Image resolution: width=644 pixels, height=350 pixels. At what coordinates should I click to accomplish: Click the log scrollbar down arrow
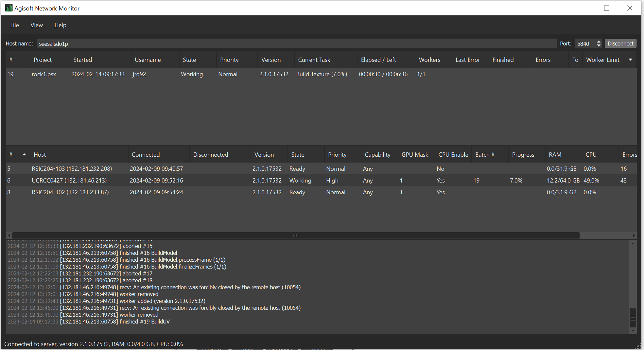[633, 331]
